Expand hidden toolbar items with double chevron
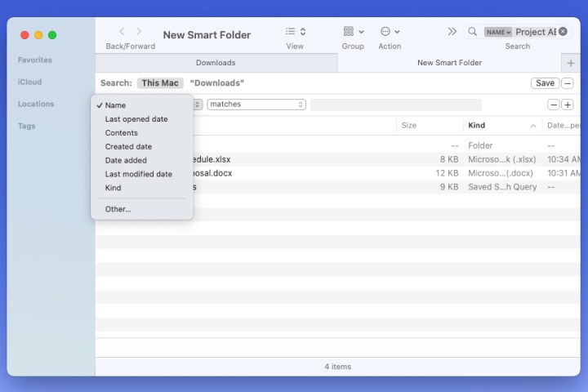588x392 pixels. coord(452,31)
